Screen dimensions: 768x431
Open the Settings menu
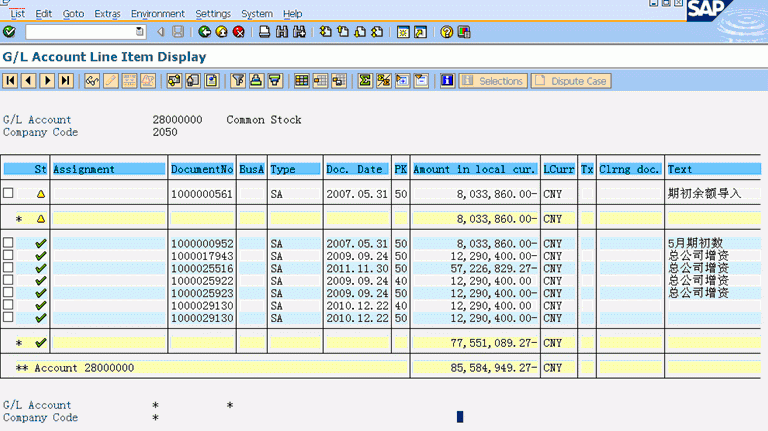(x=213, y=14)
